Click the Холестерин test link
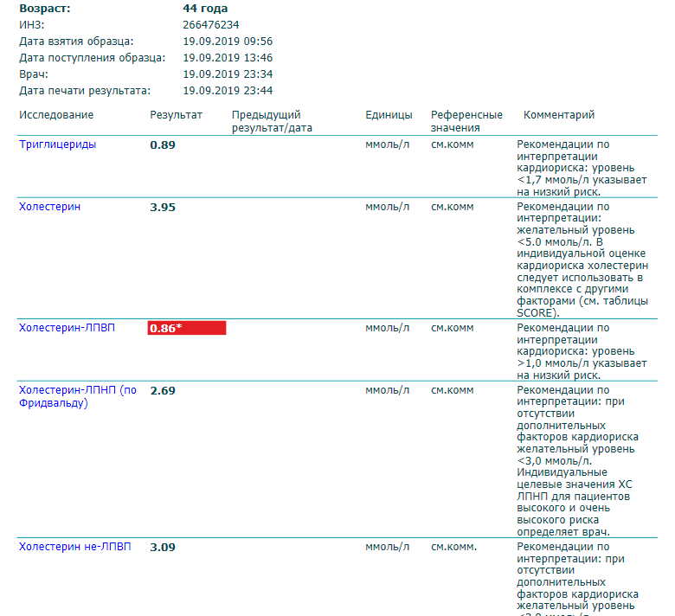Image resolution: width=675 pixels, height=616 pixels. pos(49,207)
